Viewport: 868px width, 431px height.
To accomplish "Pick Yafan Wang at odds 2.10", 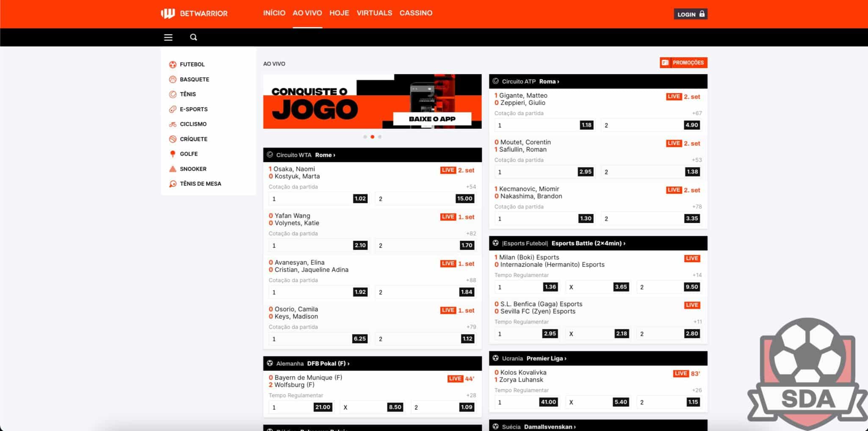I will click(319, 246).
